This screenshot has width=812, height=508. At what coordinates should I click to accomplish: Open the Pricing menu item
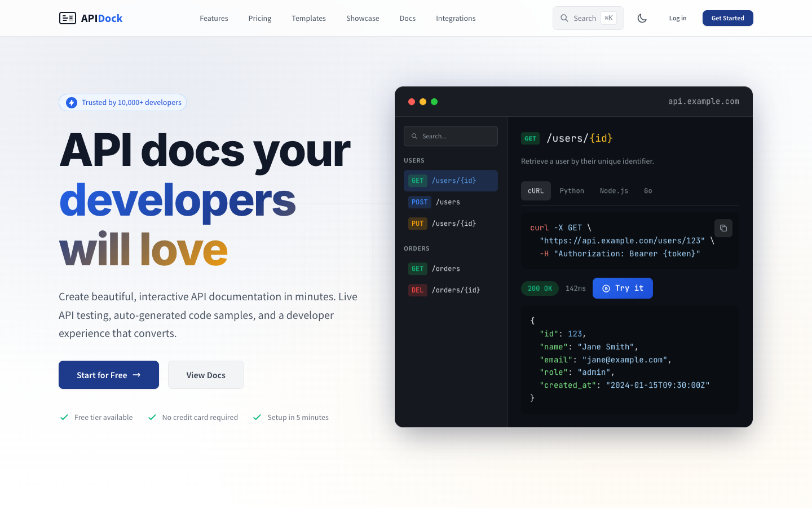(x=259, y=18)
